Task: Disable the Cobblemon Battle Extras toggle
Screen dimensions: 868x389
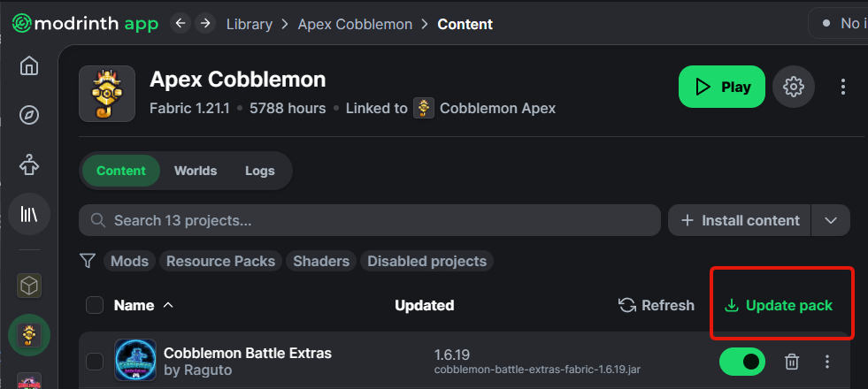Action: (742, 361)
